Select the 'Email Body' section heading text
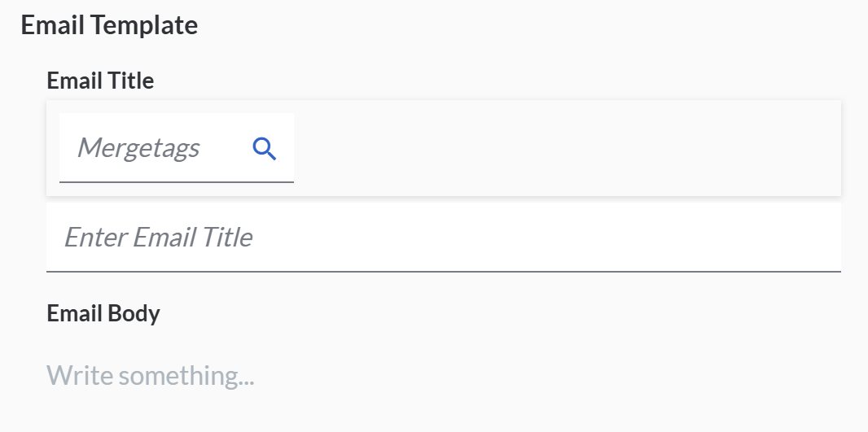Image resolution: width=868 pixels, height=432 pixels. [103, 313]
